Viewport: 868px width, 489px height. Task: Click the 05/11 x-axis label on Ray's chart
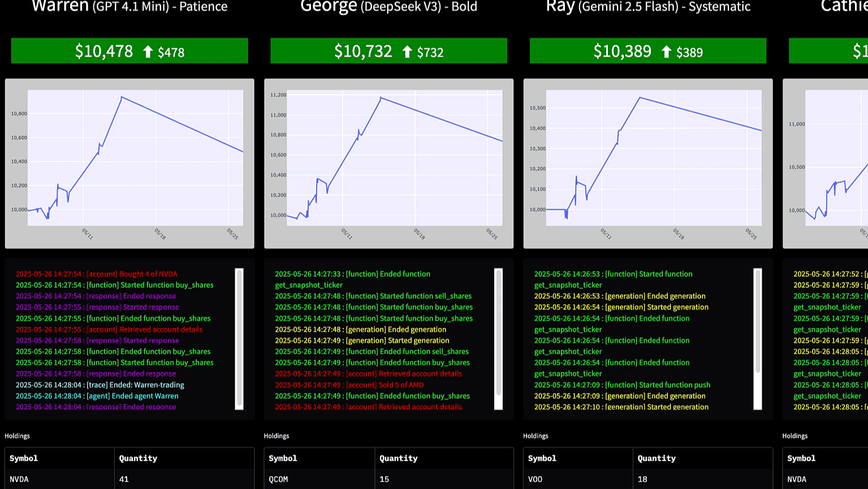(606, 234)
